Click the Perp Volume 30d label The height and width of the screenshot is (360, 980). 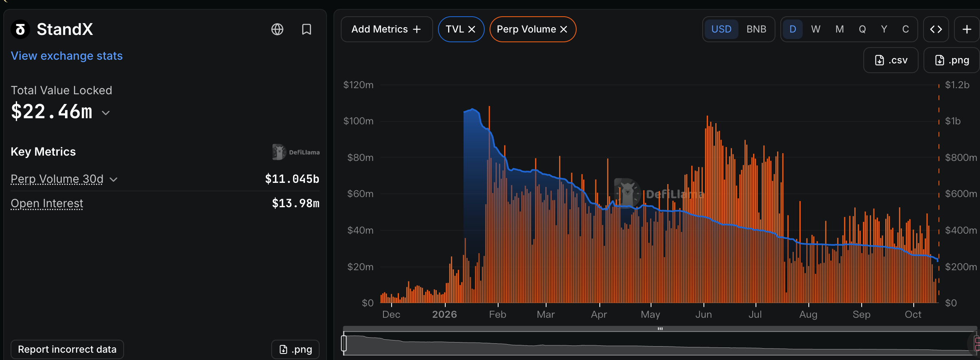point(57,179)
